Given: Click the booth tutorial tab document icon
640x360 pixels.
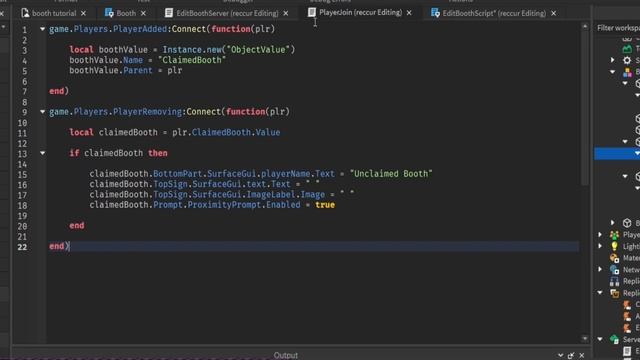Looking at the screenshot, I should pyautogui.click(x=25, y=13).
